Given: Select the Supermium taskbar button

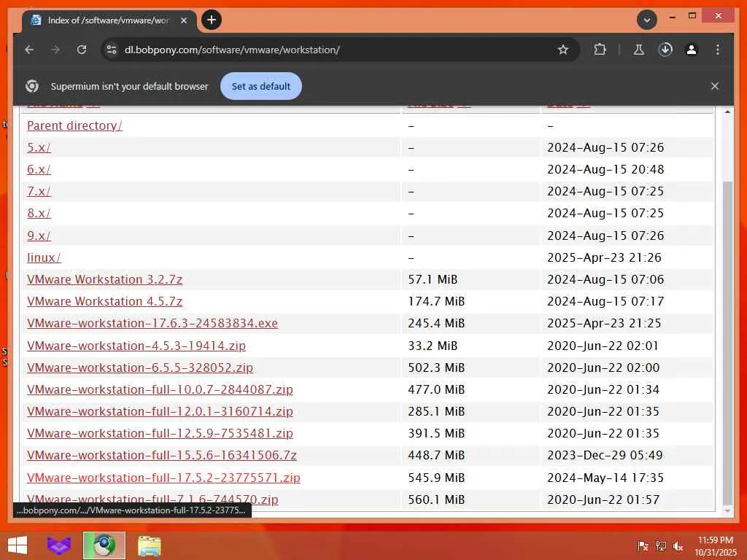Looking at the screenshot, I should (x=104, y=545).
